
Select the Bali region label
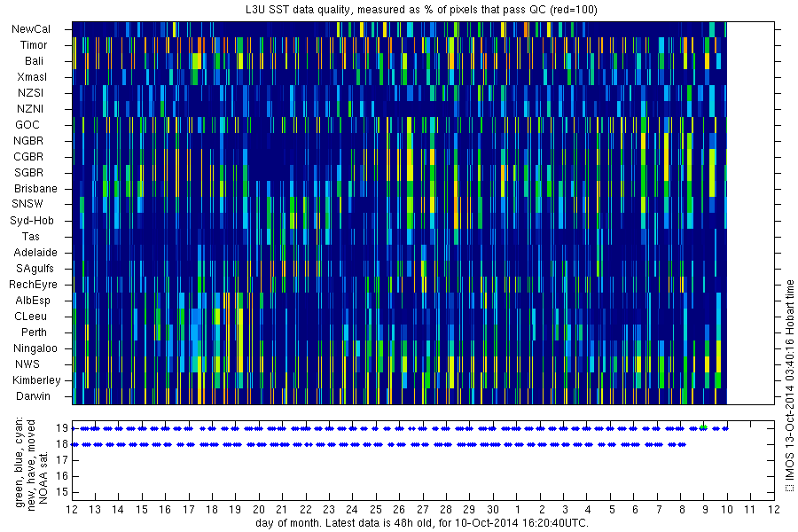(x=34, y=61)
